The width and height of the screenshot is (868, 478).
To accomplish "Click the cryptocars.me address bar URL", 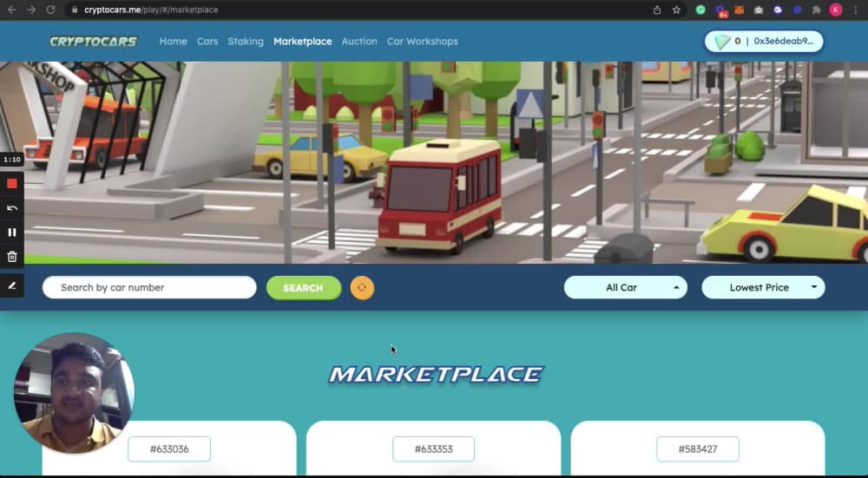I will [x=151, y=10].
